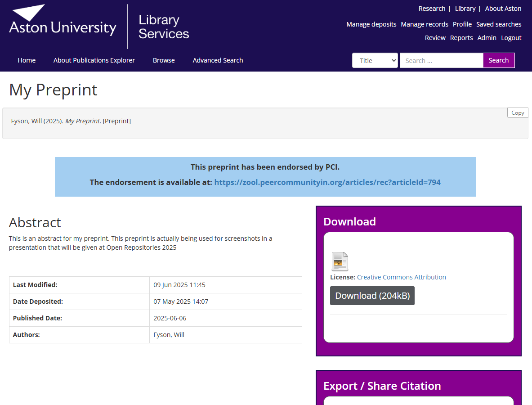
Task: Go to Manage records
Action: coord(425,24)
